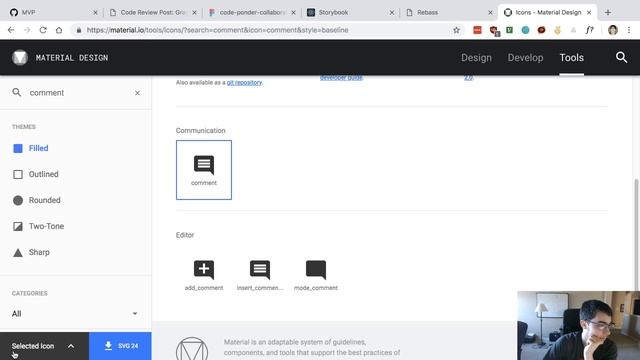Image resolution: width=640 pixels, height=360 pixels.
Task: Click the sidebar search magnifier icon
Action: click(x=17, y=93)
